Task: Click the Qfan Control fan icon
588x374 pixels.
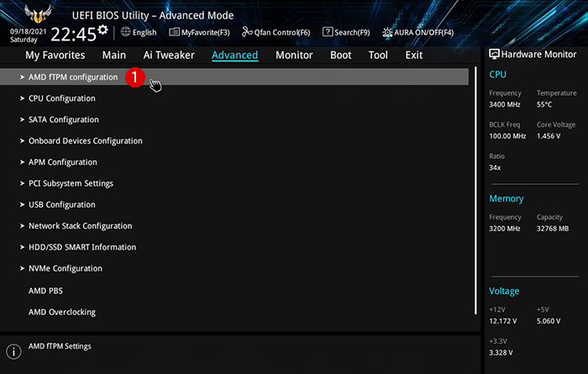Action: pyautogui.click(x=247, y=32)
